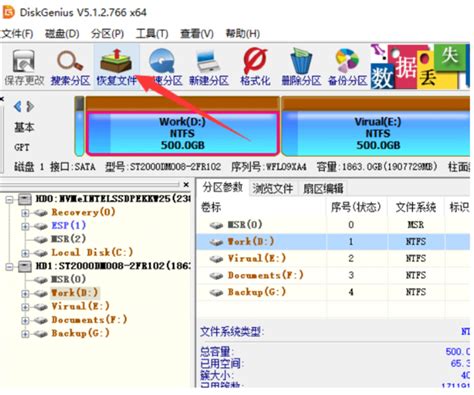Expand the Recovery(0) tree node
The height and width of the screenshot is (395, 474).
[x=25, y=213]
